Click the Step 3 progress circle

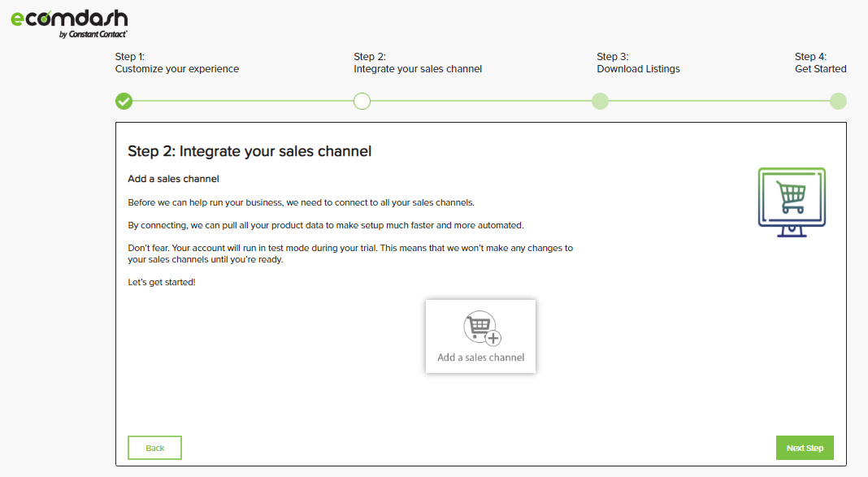(600, 102)
